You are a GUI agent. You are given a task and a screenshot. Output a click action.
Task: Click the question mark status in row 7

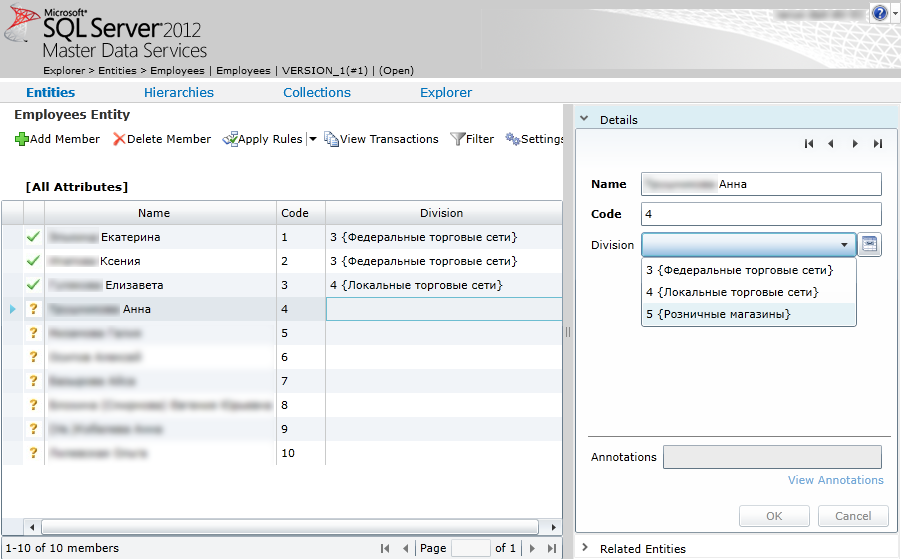pyautogui.click(x=33, y=381)
